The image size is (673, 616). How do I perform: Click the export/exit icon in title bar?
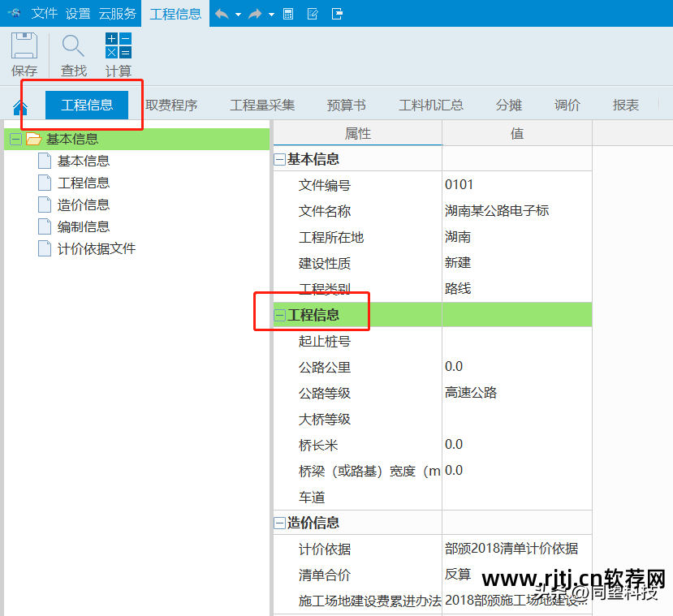coord(338,14)
